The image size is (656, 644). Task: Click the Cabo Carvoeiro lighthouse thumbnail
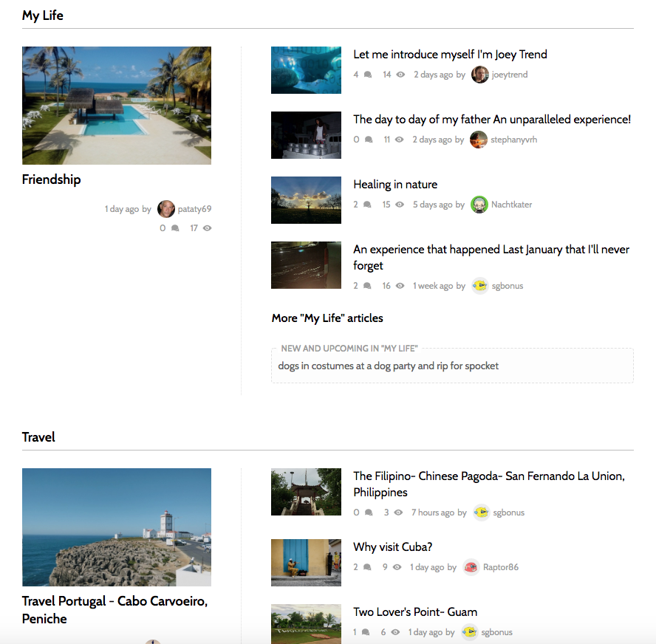tap(117, 527)
